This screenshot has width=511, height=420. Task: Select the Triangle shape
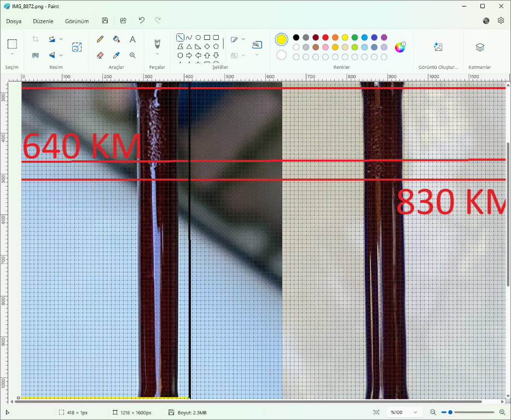(x=189, y=46)
